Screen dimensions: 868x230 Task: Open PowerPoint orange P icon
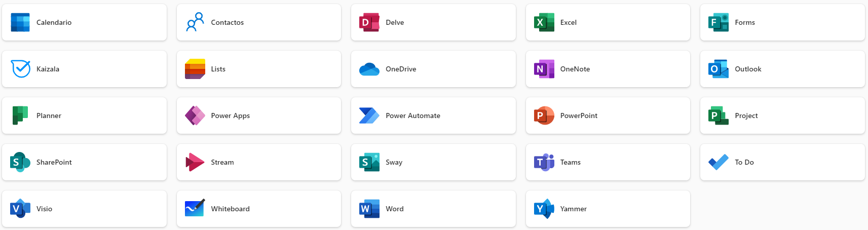pos(544,116)
